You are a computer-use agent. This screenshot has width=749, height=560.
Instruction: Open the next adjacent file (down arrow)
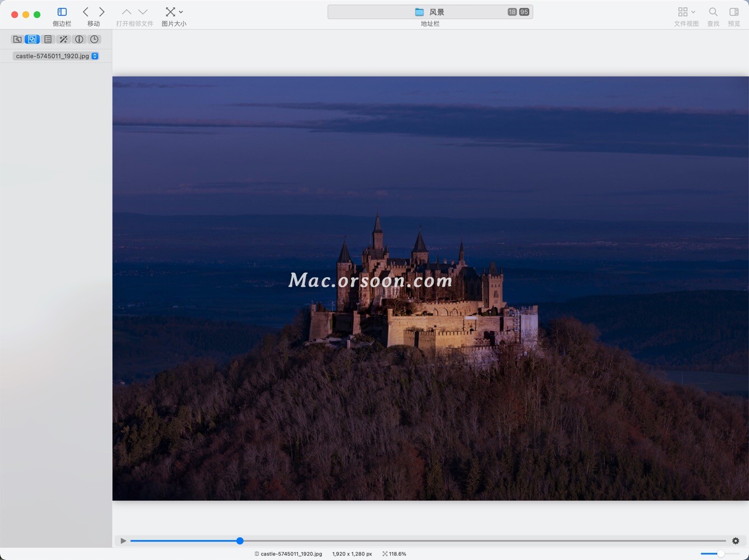click(143, 12)
